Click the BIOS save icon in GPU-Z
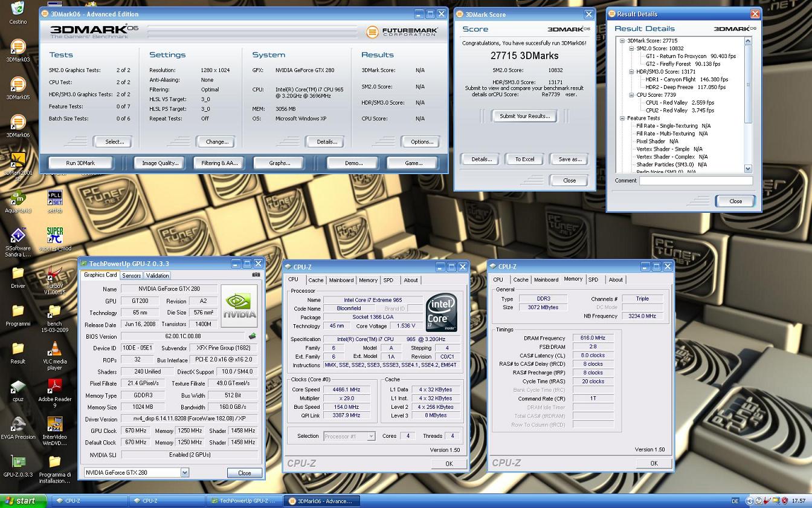 point(252,336)
